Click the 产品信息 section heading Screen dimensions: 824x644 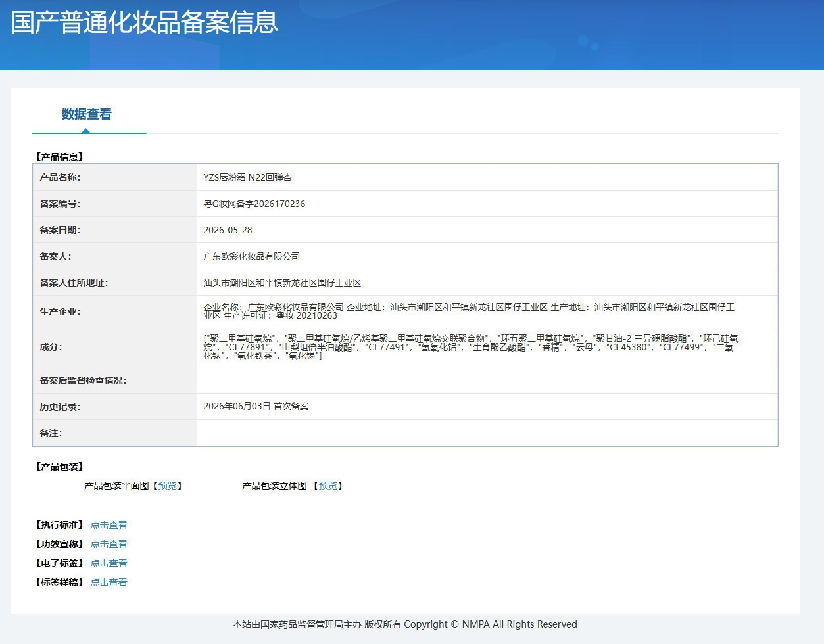59,157
